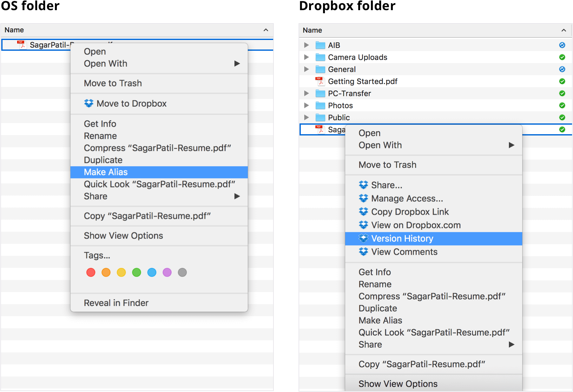Viewport: 573px width, 392px height.
Task: Apply the orange tag color
Action: tap(106, 272)
